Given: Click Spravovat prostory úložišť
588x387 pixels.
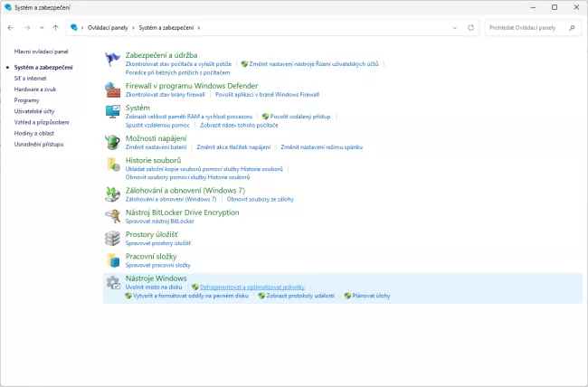Looking at the screenshot, I should [x=158, y=243].
